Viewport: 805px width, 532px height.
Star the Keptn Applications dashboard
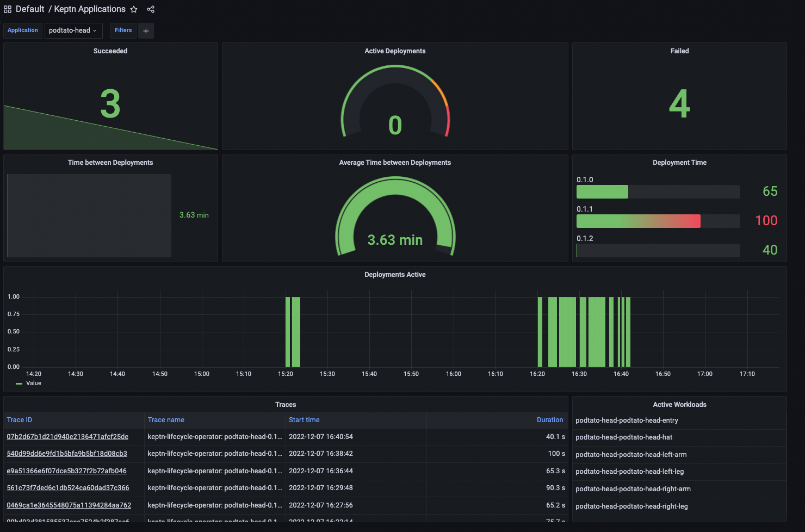tap(134, 9)
